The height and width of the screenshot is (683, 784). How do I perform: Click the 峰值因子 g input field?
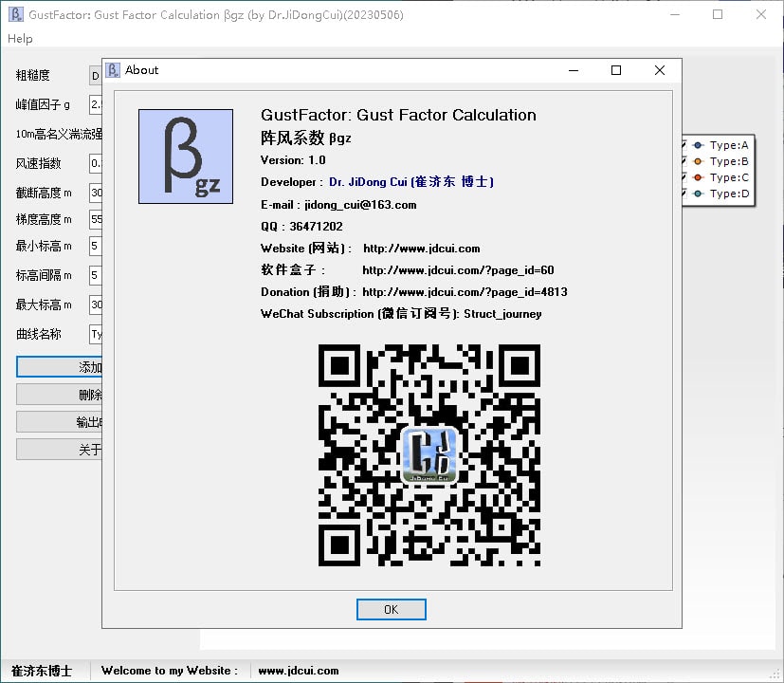click(96, 104)
